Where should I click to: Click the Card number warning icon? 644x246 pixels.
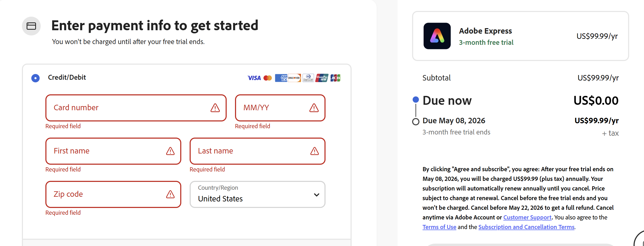point(215,108)
